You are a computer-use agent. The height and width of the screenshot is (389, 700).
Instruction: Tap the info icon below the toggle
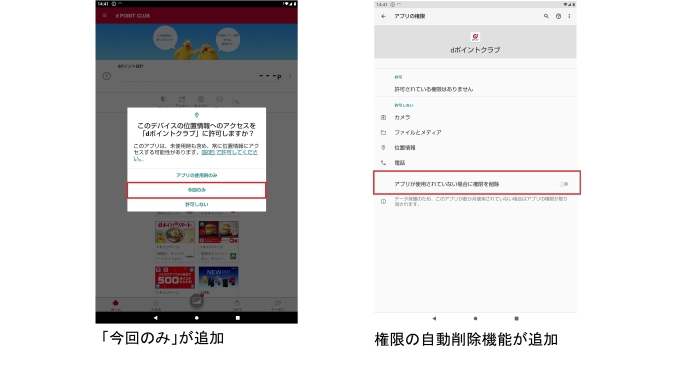383,201
